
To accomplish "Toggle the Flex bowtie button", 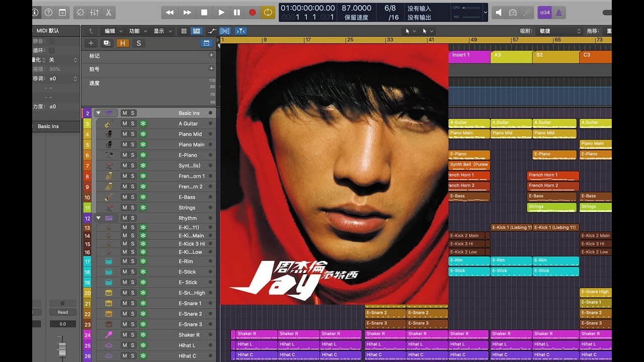I will 225,31.
